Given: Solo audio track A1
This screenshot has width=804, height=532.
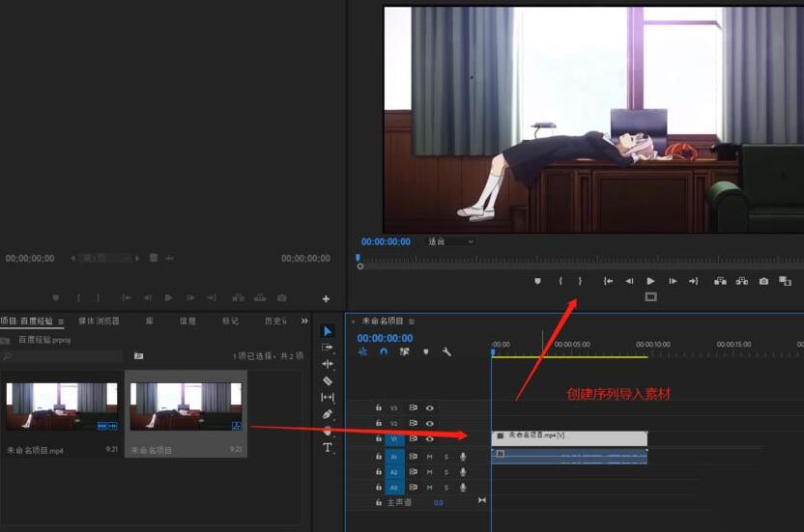Looking at the screenshot, I should click(446, 456).
